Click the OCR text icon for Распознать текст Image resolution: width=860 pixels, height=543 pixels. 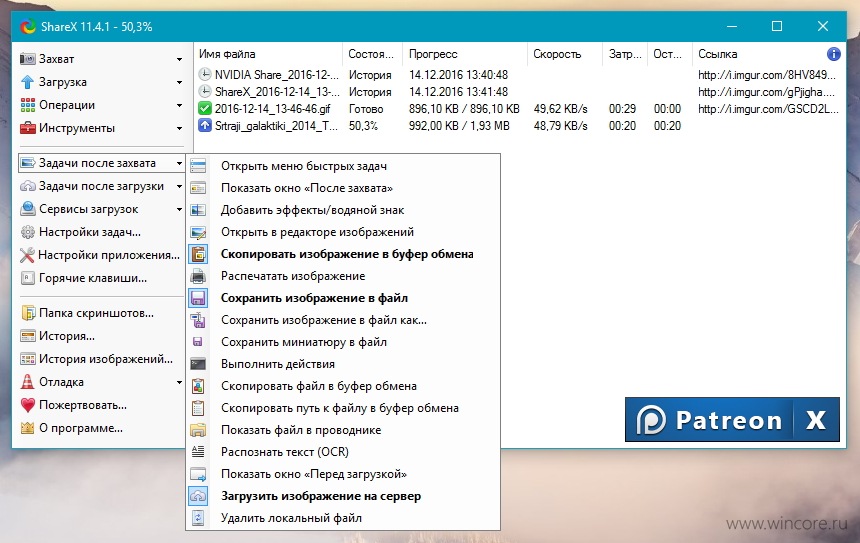pos(198,451)
